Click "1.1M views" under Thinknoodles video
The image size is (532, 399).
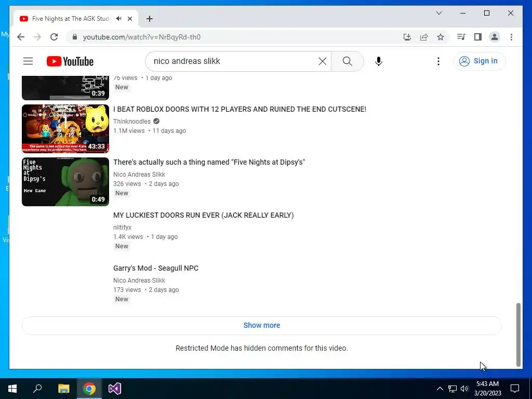point(129,130)
